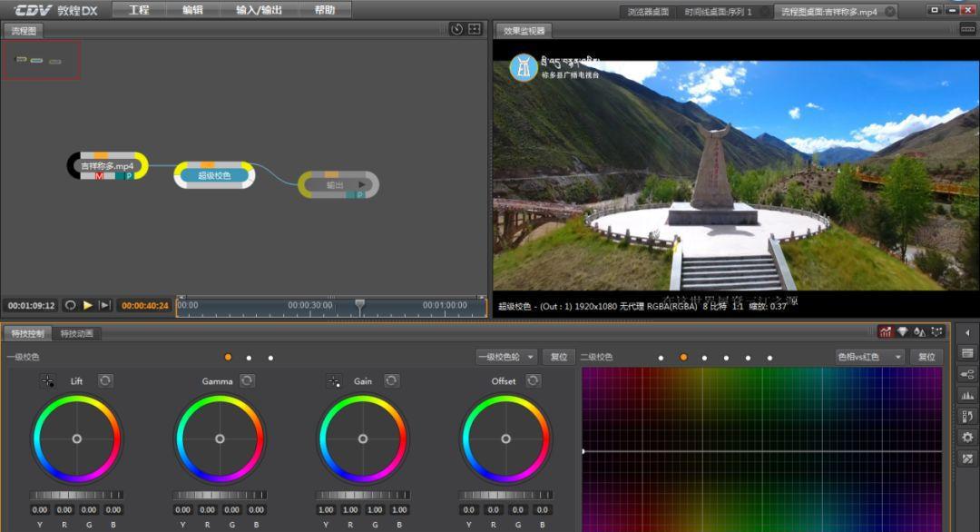This screenshot has height=532, width=980.
Task: Select the orange secondary correction page dot
Action: [x=683, y=357]
